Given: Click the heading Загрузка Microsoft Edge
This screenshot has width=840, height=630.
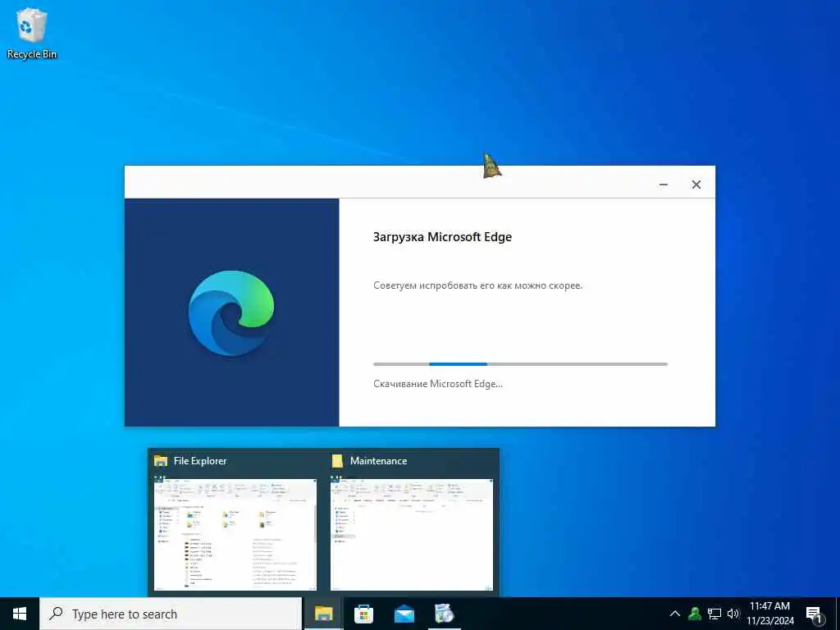Looking at the screenshot, I should (442, 237).
